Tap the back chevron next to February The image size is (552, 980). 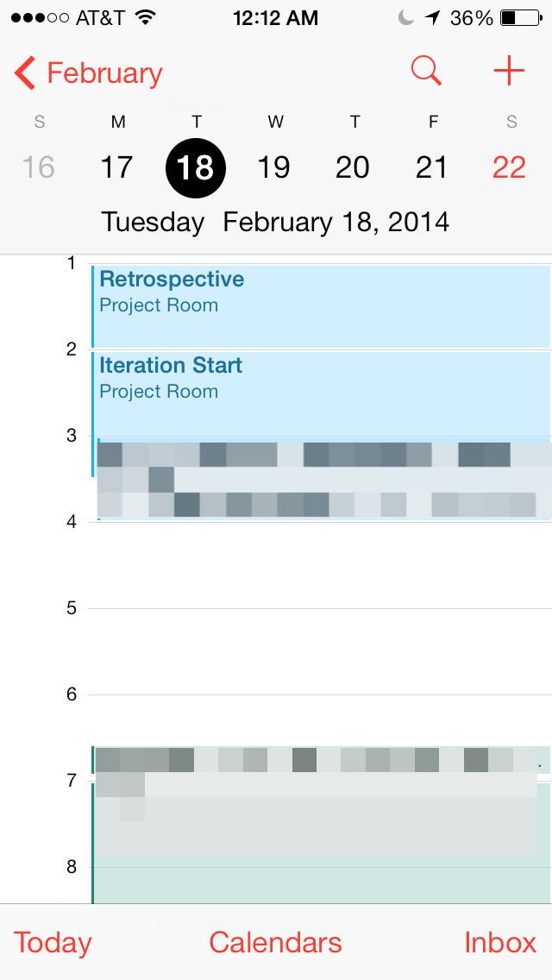pos(23,72)
